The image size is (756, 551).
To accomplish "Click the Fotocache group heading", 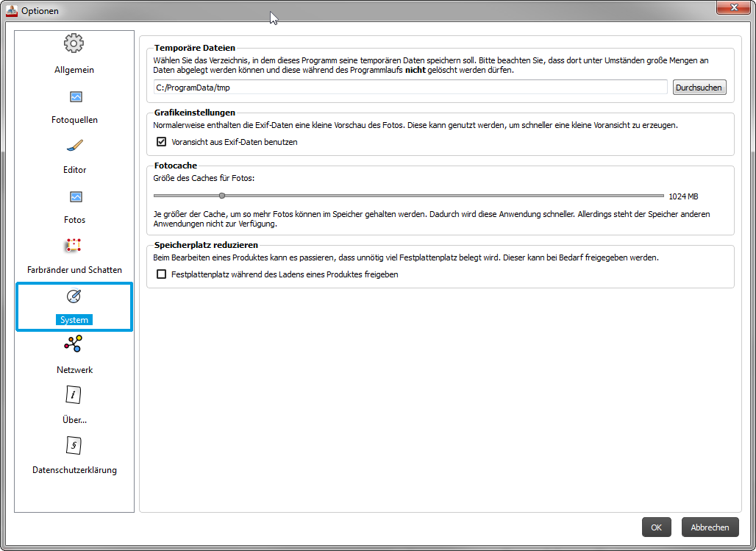I will point(176,166).
